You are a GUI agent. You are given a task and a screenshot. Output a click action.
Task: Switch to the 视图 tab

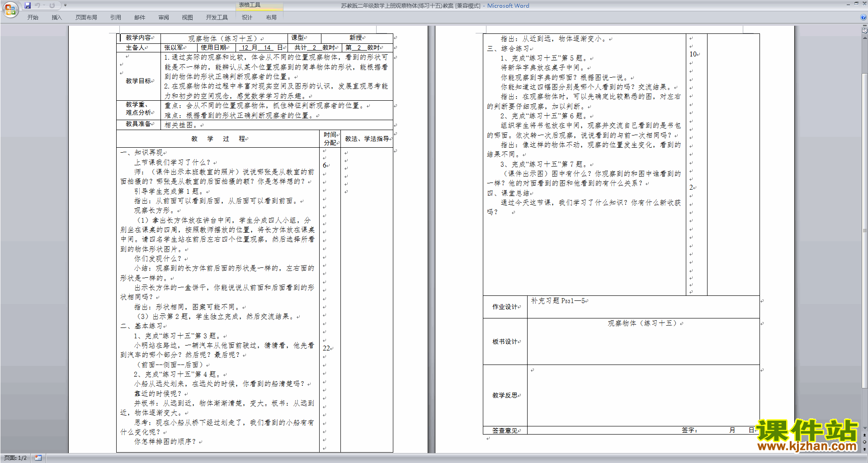pyautogui.click(x=187, y=17)
